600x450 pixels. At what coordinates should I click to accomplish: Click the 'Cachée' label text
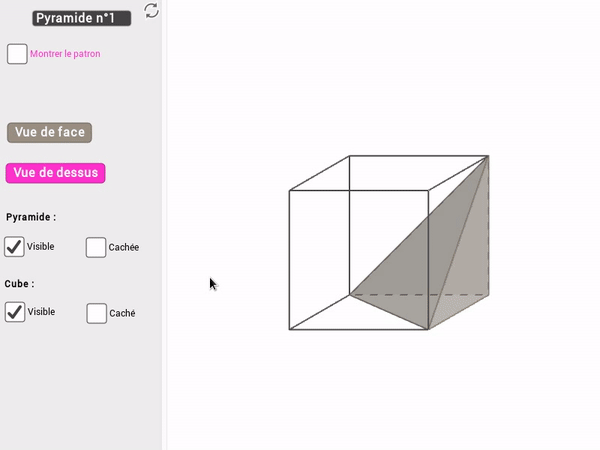click(x=124, y=247)
